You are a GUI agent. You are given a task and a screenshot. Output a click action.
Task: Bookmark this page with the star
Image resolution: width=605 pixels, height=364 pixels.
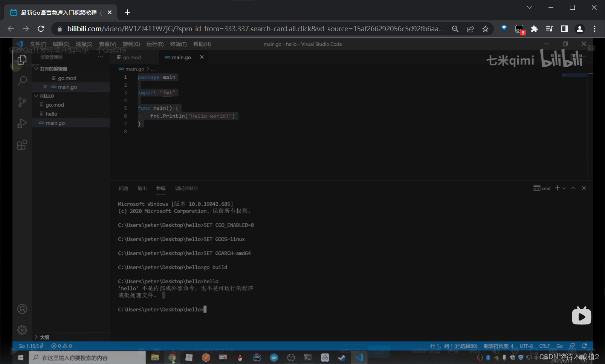pyautogui.click(x=485, y=29)
